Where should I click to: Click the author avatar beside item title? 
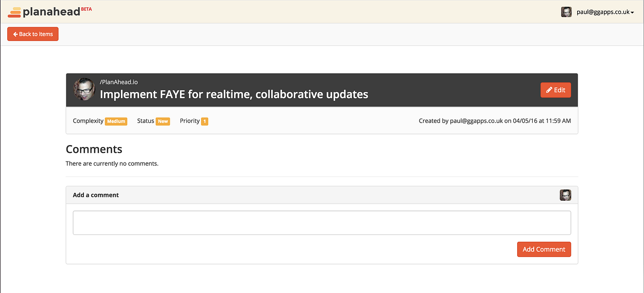(84, 89)
